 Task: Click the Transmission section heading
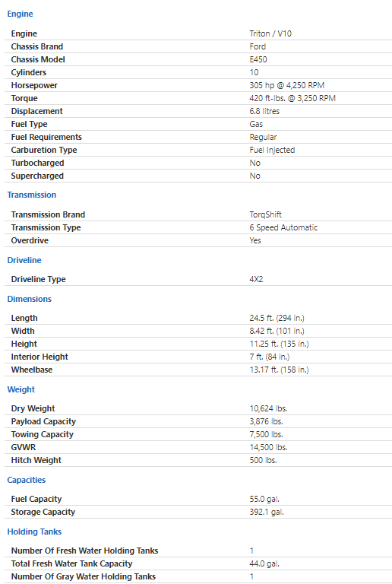click(32, 195)
